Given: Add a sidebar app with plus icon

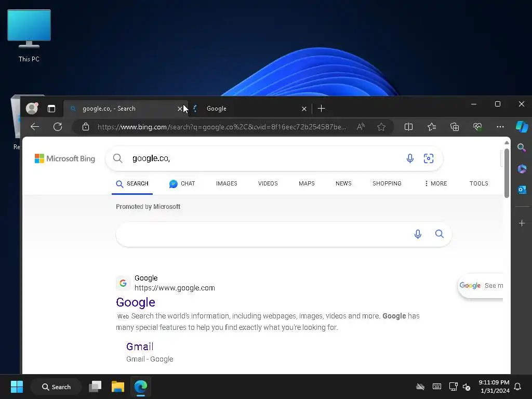Looking at the screenshot, I should 522,223.
